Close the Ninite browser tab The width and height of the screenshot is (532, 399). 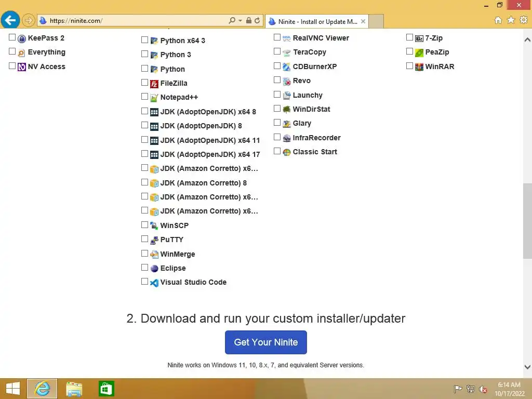pos(363,21)
